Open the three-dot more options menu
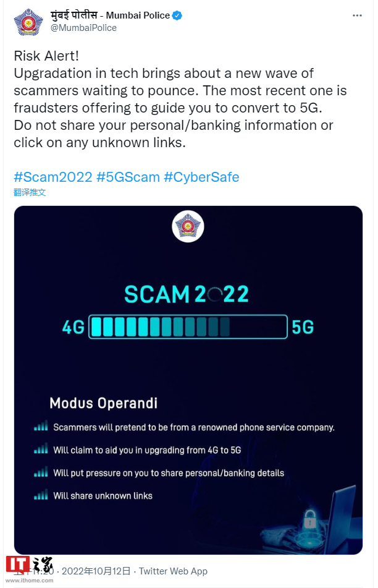 357,15
